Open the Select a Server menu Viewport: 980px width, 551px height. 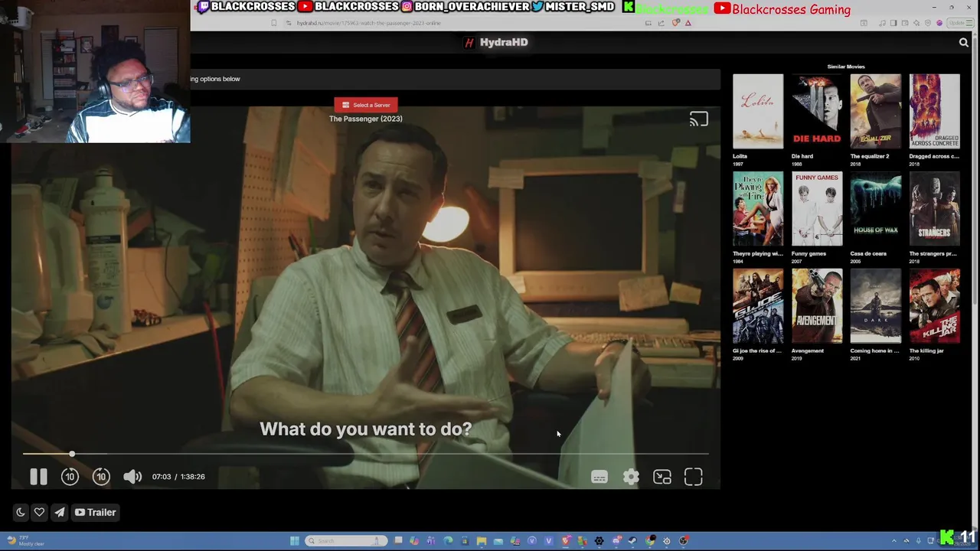point(366,105)
